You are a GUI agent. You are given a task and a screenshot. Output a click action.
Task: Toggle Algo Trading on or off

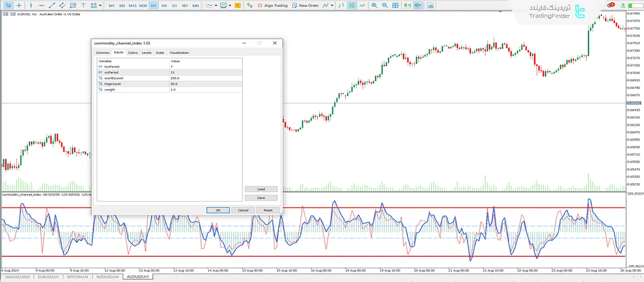click(273, 6)
